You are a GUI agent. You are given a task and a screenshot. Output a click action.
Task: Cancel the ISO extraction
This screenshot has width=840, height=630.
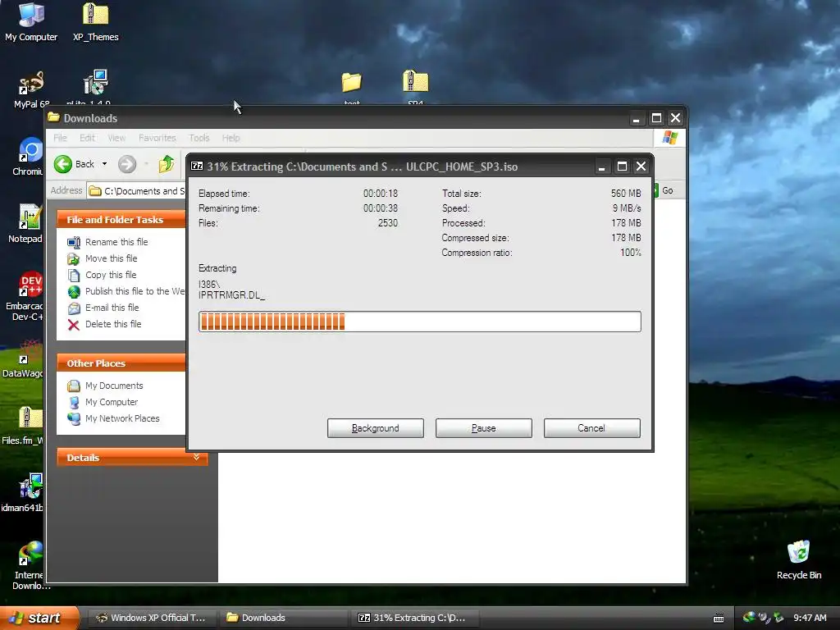591,428
